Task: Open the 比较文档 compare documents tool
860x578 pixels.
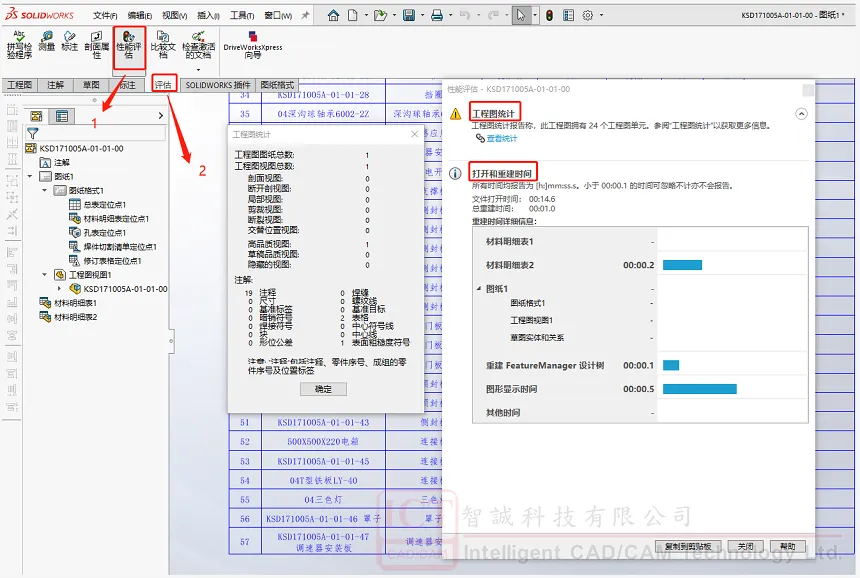Action: 163,44
